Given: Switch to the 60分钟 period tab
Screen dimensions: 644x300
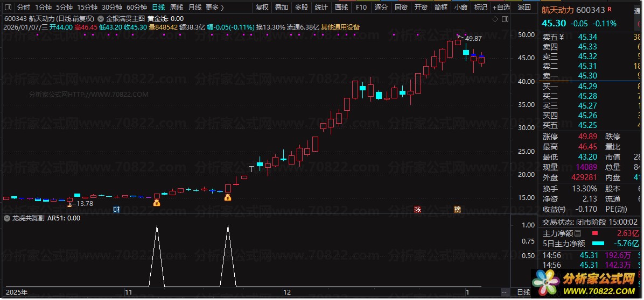Looking at the screenshot, I should tap(137, 8).
